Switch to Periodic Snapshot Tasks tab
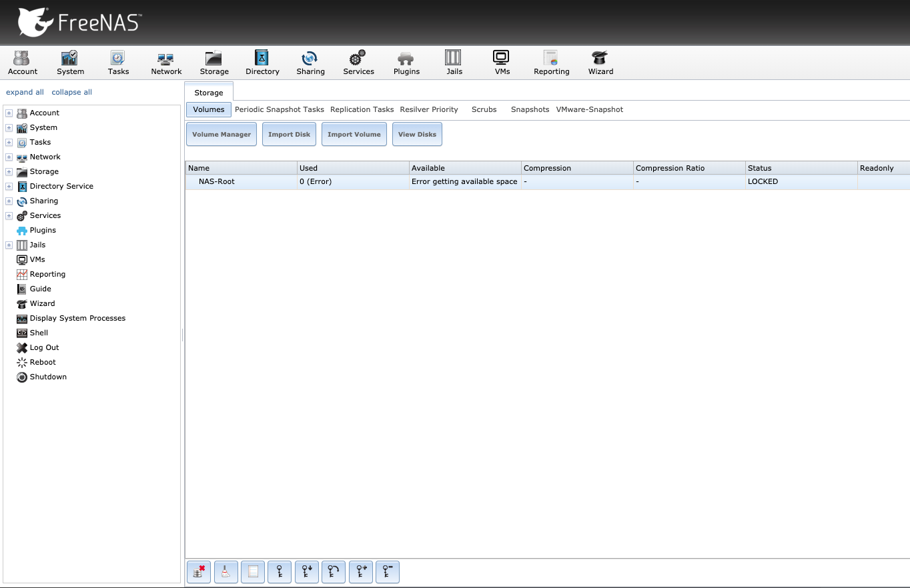This screenshot has width=910, height=588. click(279, 109)
